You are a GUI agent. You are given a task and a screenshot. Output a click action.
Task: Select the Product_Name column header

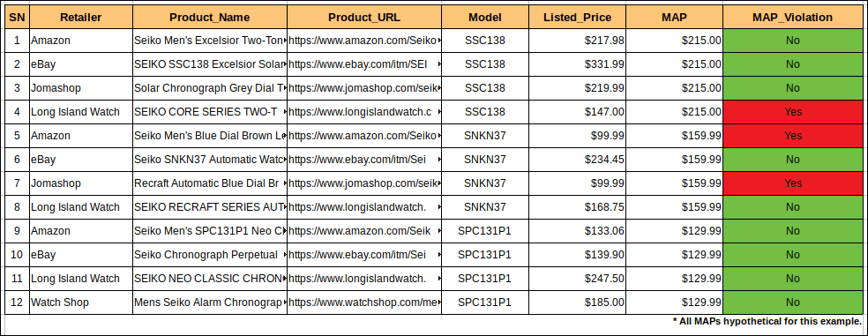(210, 17)
